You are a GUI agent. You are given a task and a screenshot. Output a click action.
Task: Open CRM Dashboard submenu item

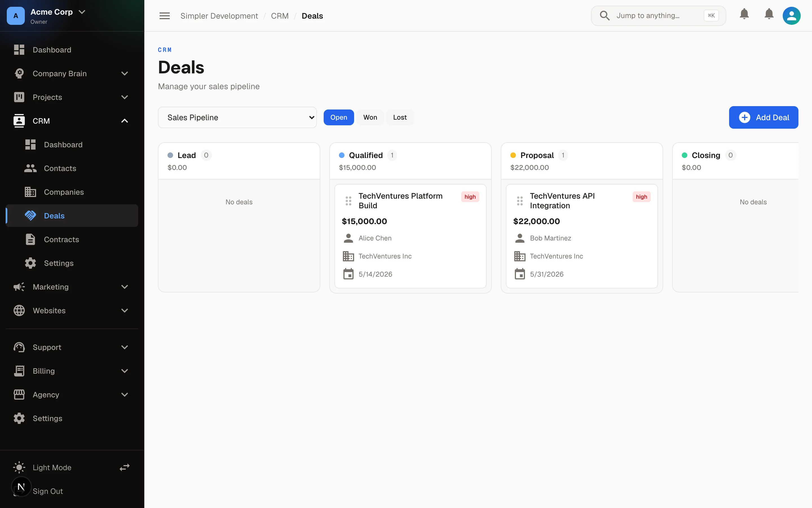(72, 145)
